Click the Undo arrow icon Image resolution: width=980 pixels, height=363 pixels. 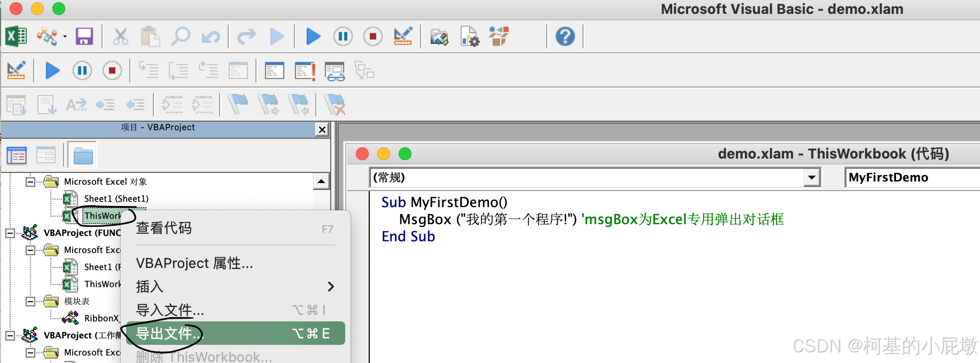click(211, 37)
